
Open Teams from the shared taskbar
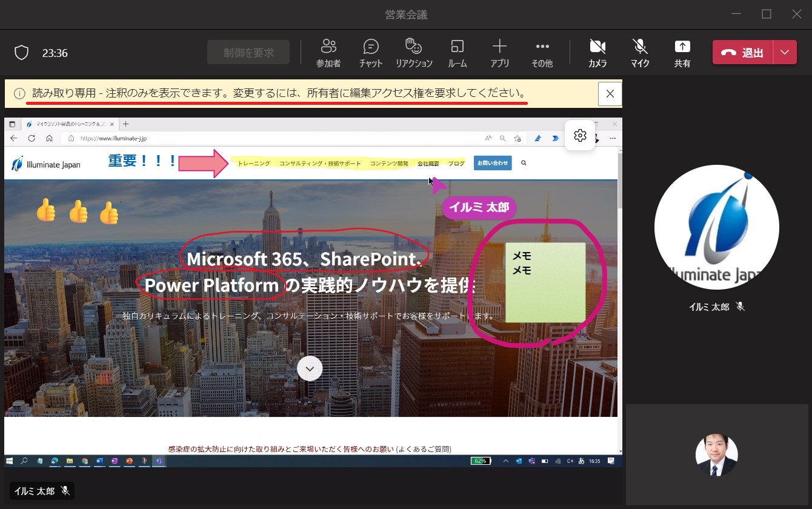(159, 461)
